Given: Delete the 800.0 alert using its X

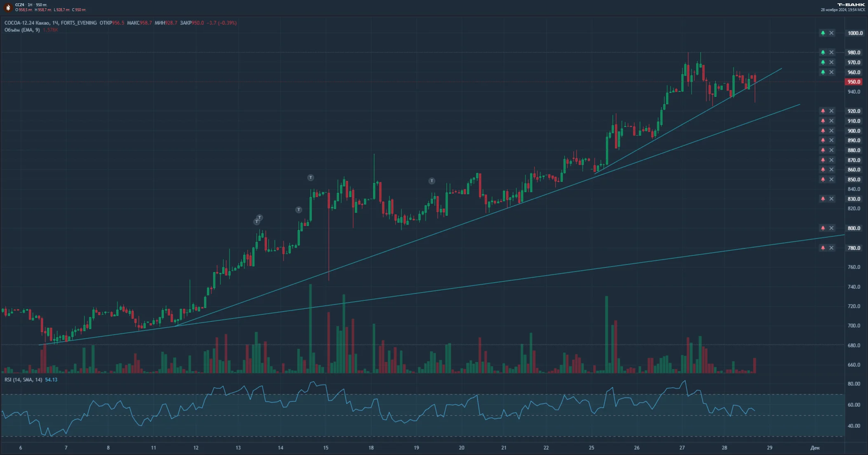Looking at the screenshot, I should [831, 228].
